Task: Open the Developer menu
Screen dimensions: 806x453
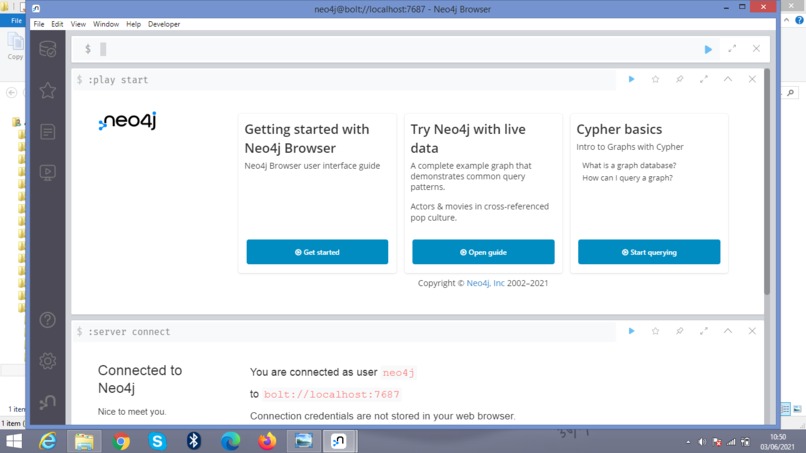Action: coord(164,24)
